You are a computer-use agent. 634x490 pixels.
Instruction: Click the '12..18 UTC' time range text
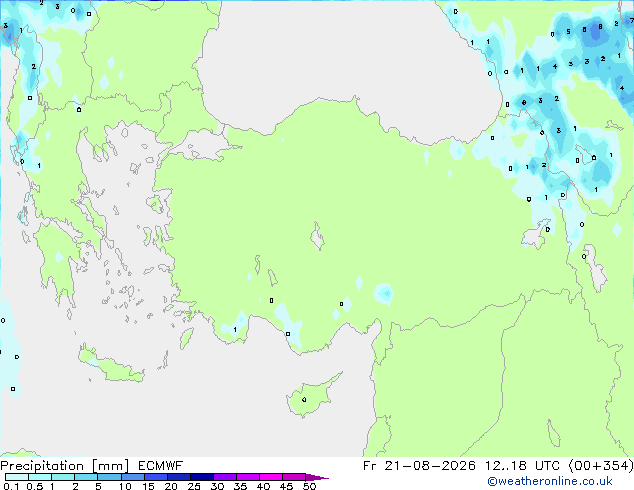[x=522, y=466]
